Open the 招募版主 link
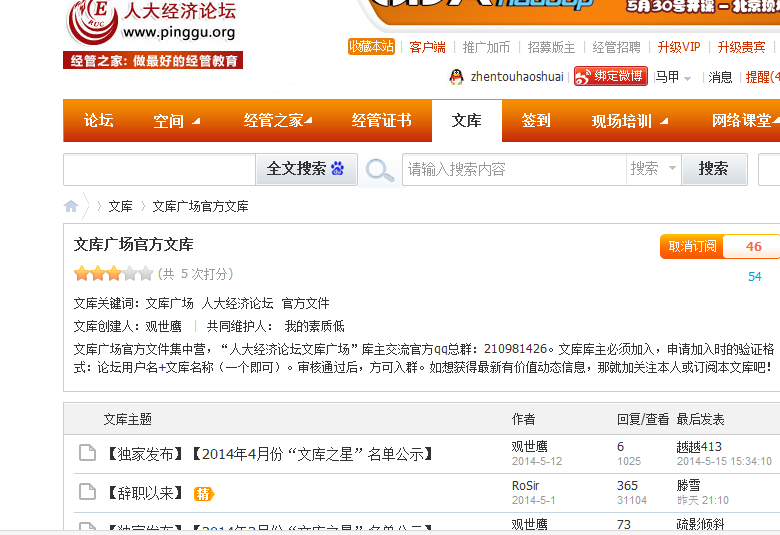The height and width of the screenshot is (535, 780). [x=551, y=47]
